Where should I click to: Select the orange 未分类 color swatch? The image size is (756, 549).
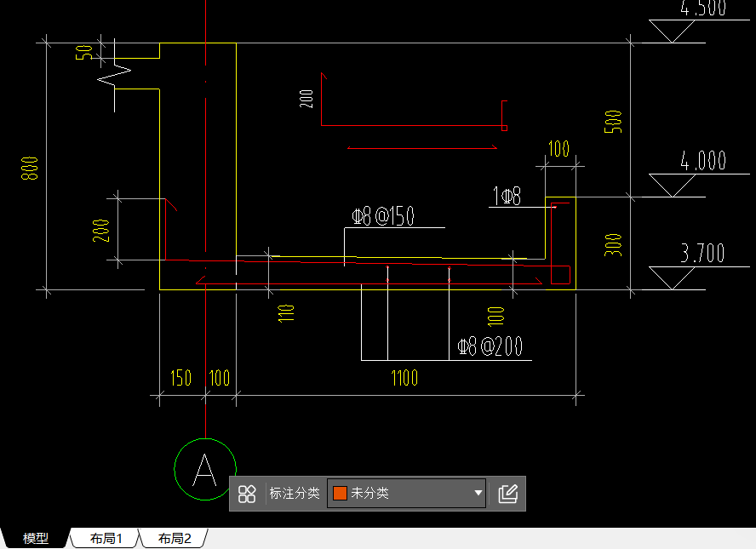(x=340, y=493)
